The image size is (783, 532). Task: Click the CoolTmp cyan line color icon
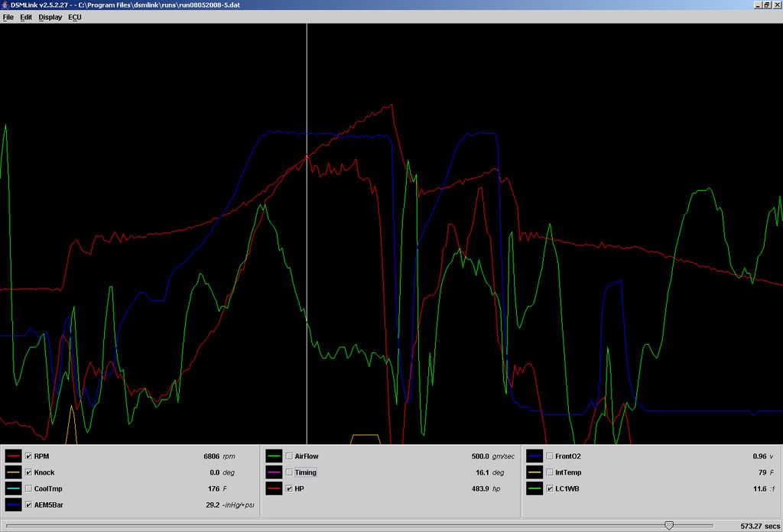(x=13, y=488)
